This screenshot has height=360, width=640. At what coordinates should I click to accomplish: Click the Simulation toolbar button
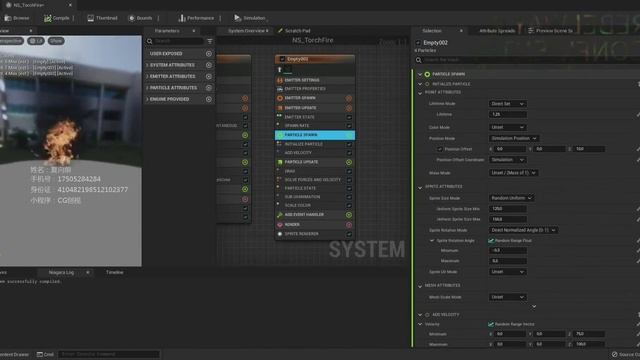point(250,18)
